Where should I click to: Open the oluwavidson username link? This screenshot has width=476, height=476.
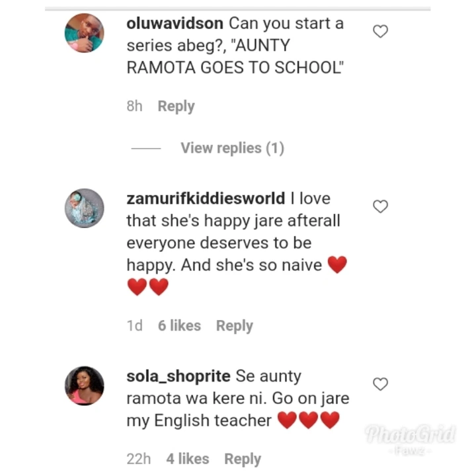(175, 23)
